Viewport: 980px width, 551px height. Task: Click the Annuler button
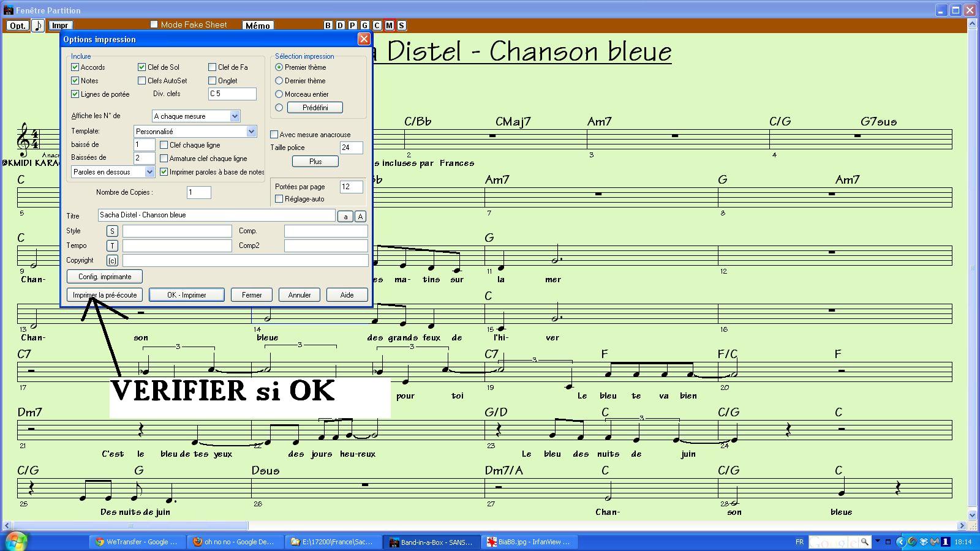(300, 295)
